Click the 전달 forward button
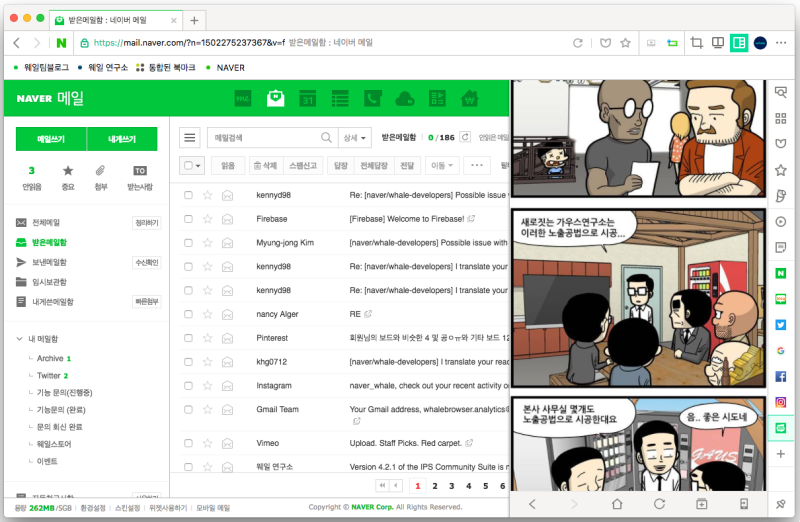The image size is (800, 522). click(x=407, y=165)
